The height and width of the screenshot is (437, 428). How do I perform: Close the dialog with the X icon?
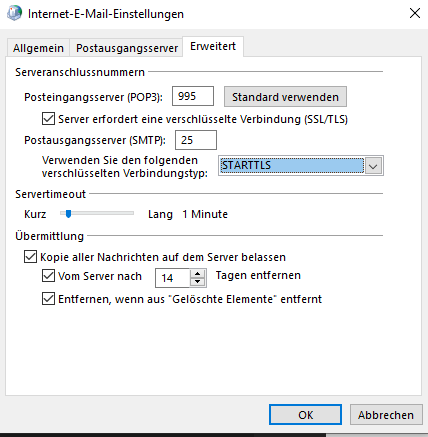tap(415, 13)
